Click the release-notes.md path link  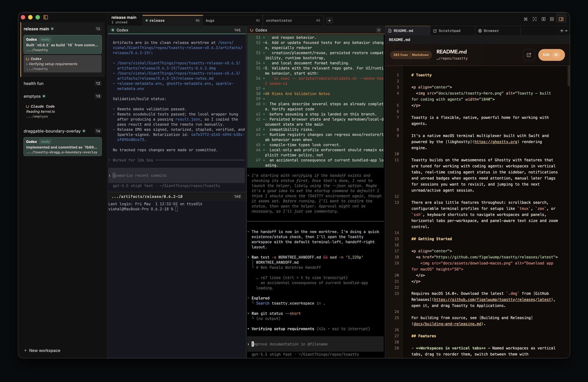179,76
